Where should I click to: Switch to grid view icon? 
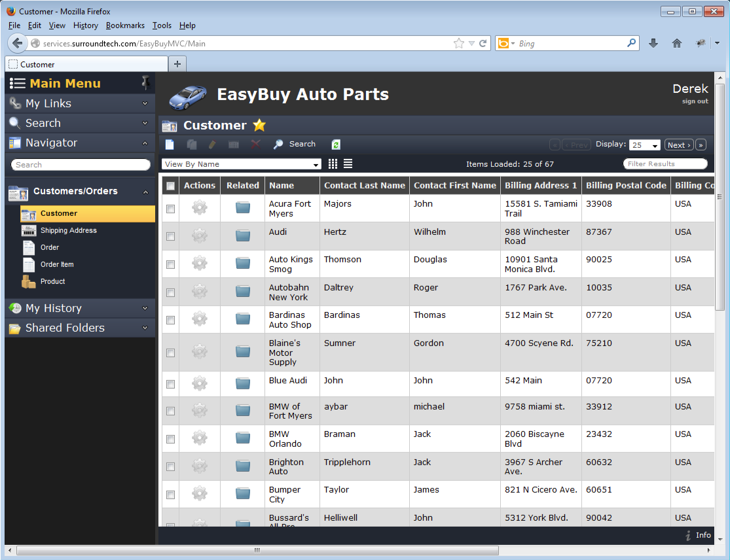tap(333, 164)
